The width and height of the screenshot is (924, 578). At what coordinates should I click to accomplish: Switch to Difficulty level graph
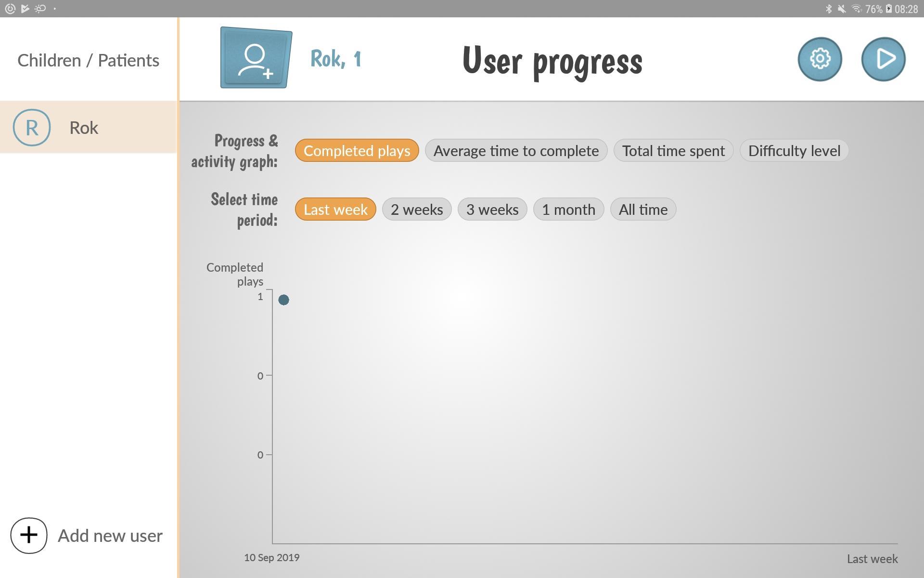tap(794, 150)
